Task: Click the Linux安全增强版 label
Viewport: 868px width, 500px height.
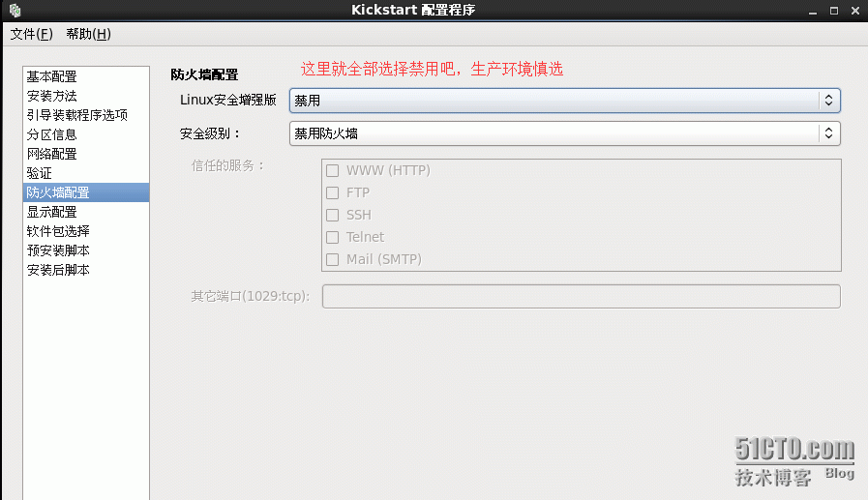Action: (x=228, y=101)
